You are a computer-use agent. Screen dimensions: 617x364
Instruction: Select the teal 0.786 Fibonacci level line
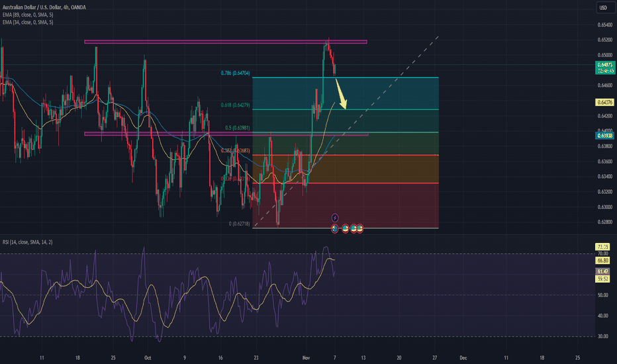346,77
